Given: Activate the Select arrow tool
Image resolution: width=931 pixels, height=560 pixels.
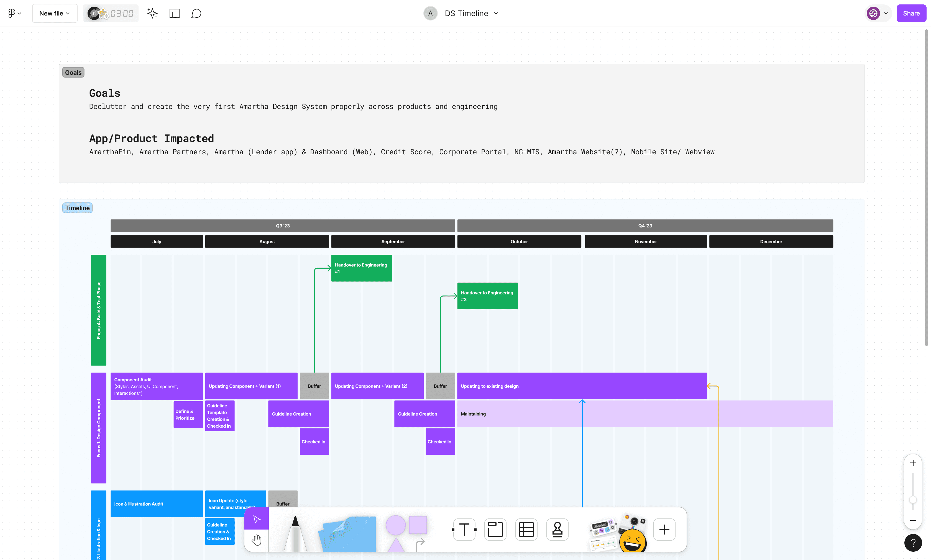Looking at the screenshot, I should 256,519.
